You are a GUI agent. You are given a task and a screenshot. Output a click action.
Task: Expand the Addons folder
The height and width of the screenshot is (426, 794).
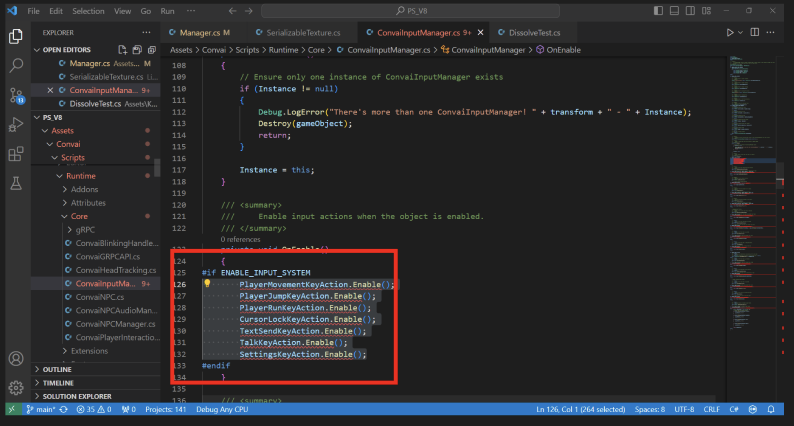tap(65, 189)
